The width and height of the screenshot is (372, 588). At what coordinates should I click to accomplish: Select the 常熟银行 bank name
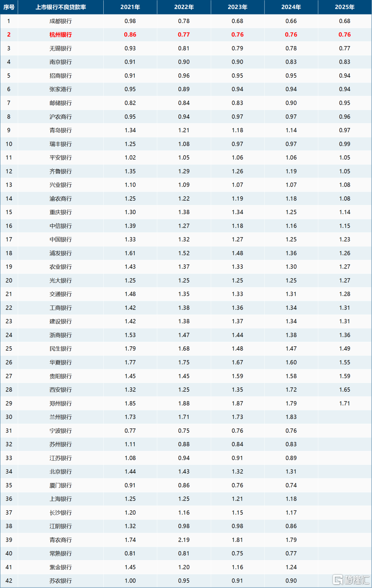(61, 554)
